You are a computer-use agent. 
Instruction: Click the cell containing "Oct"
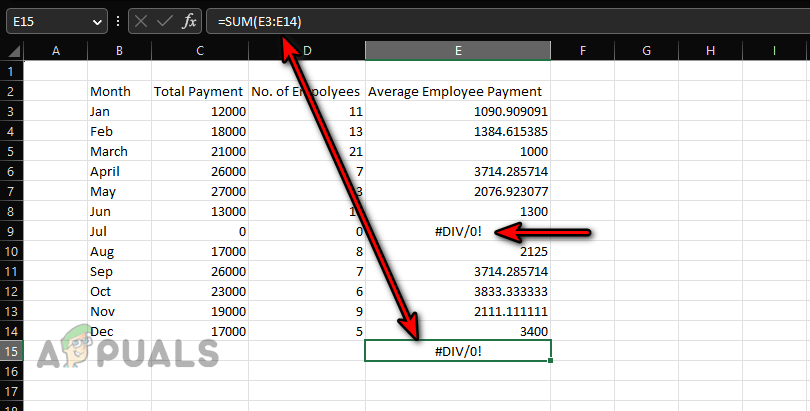(x=119, y=291)
